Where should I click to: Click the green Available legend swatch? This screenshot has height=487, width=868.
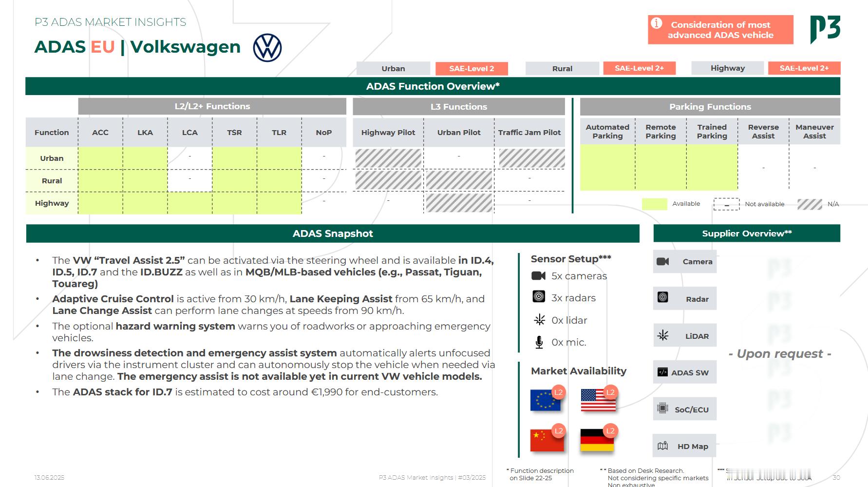[654, 204]
